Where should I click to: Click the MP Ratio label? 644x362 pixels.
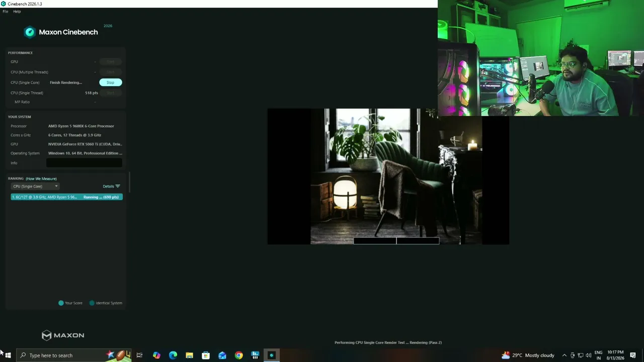coord(22,102)
